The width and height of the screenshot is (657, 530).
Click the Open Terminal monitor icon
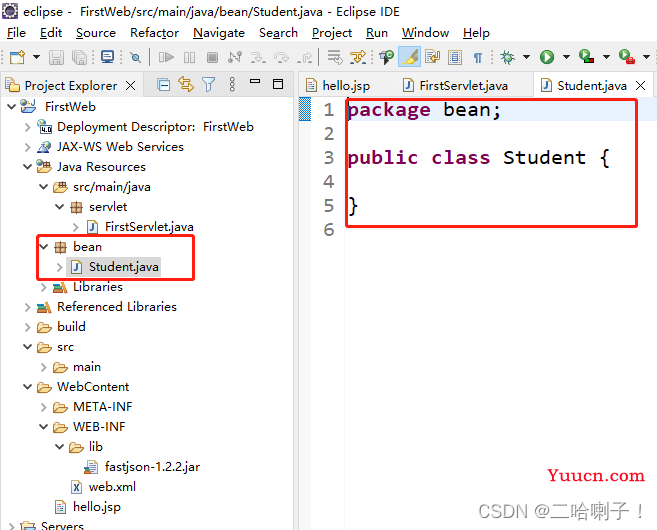pyautogui.click(x=107, y=57)
